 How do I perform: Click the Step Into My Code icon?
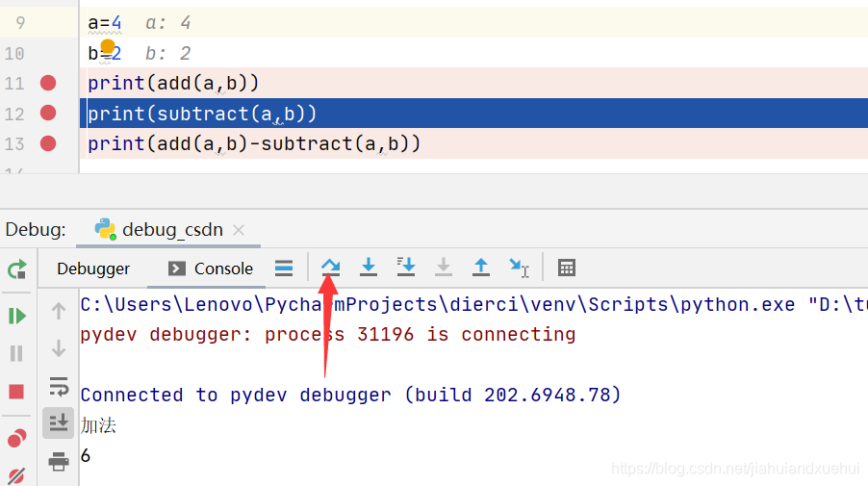coord(406,268)
